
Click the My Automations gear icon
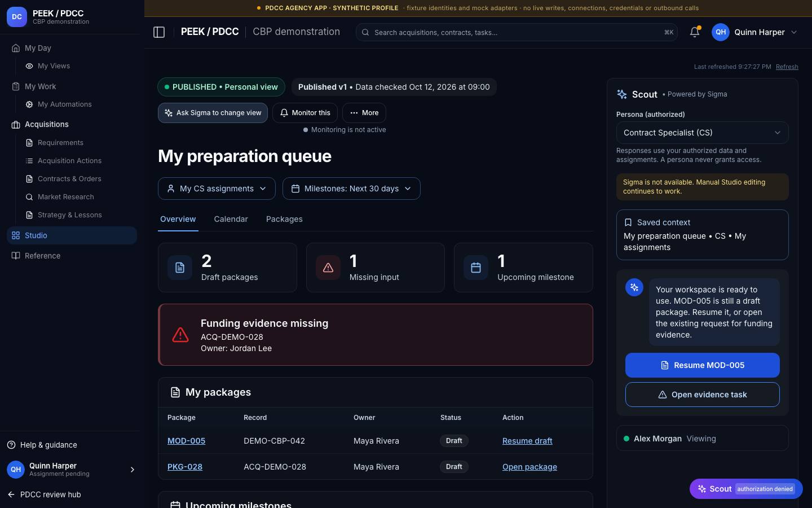point(29,104)
